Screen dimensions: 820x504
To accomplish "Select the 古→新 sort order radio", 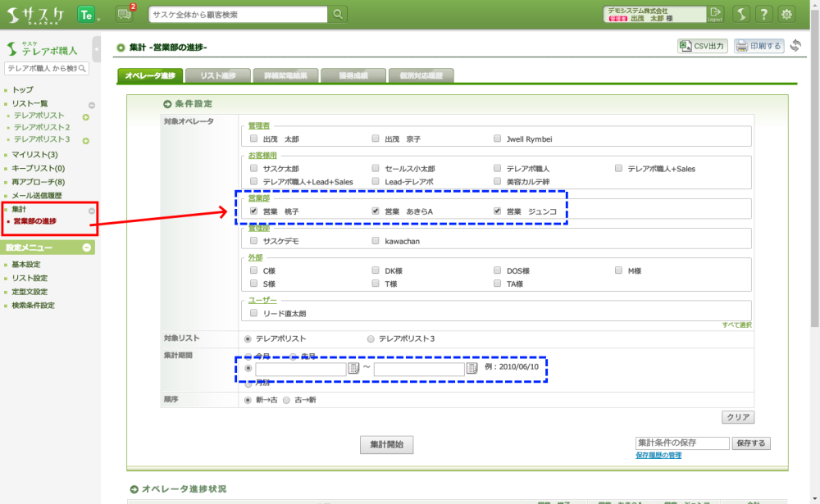I will [287, 400].
